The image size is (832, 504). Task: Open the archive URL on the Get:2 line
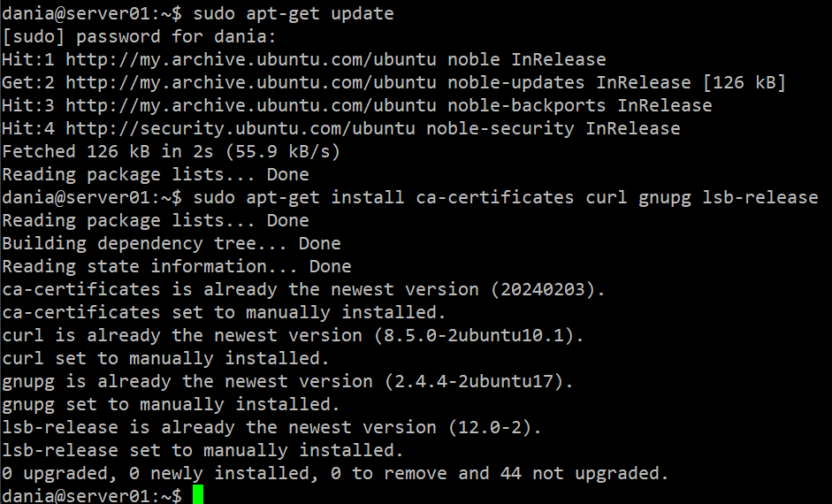(x=251, y=83)
